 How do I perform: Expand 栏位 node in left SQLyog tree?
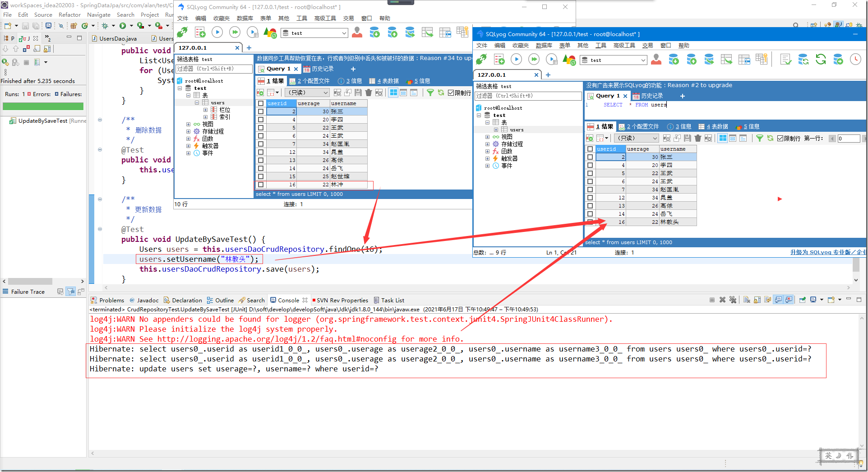coord(206,110)
